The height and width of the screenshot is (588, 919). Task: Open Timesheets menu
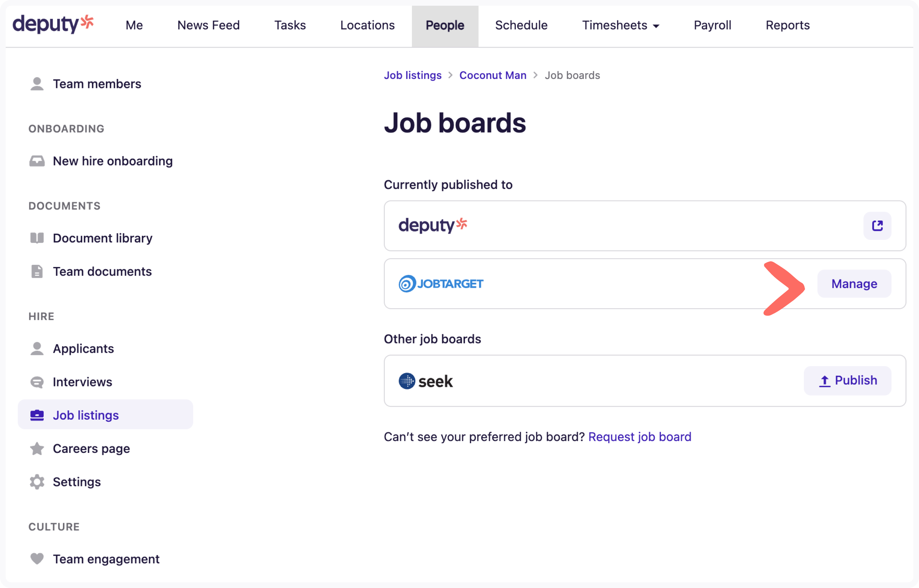621,25
